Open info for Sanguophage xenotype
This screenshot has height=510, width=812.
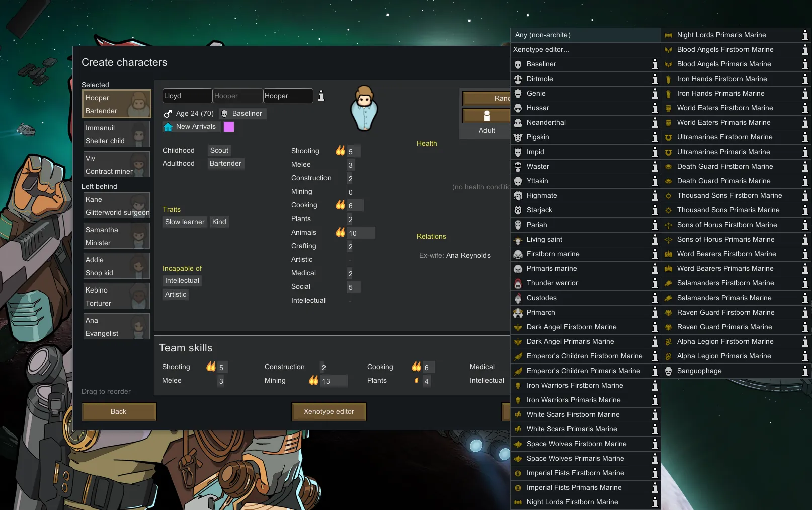coord(805,371)
